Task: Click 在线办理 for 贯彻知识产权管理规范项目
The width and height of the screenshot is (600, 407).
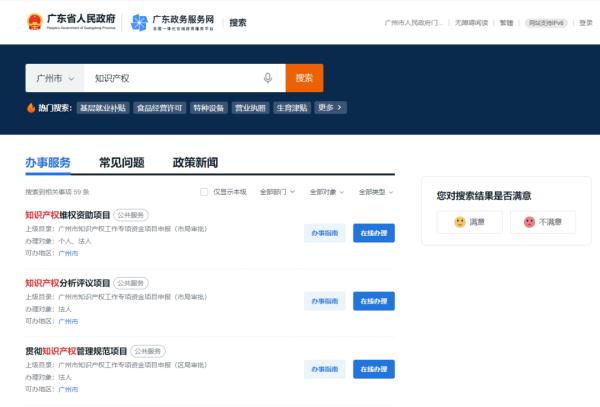Action: [x=374, y=369]
